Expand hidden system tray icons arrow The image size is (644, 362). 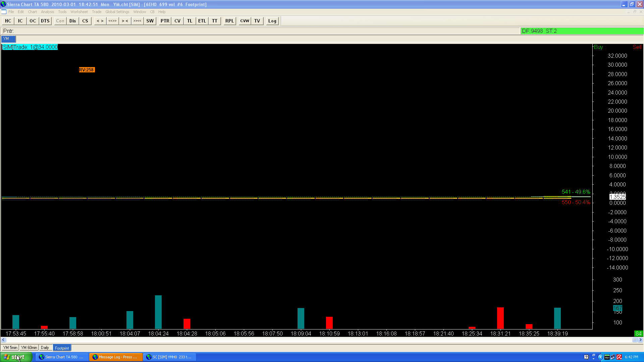pos(600,357)
